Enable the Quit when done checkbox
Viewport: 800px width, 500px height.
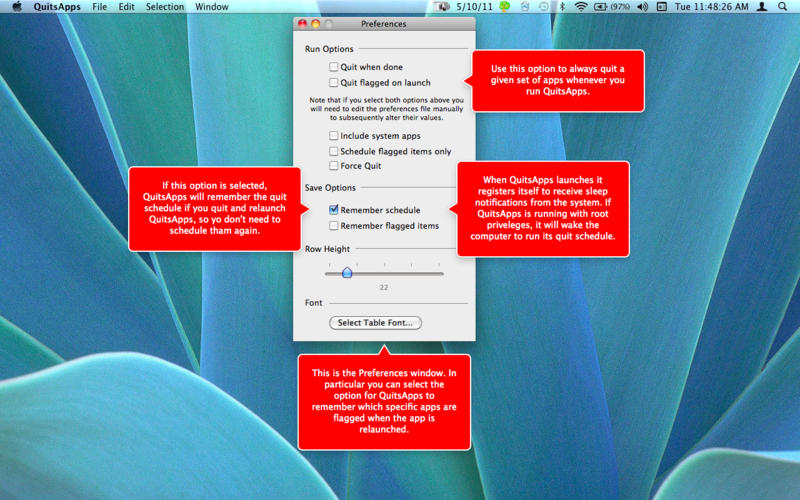(x=333, y=67)
